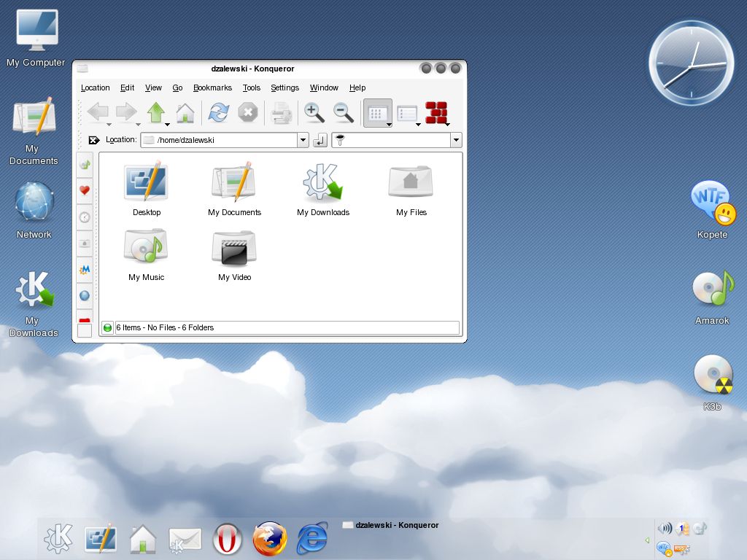Select the My Video folder
This screenshot has width=747, height=560.
[x=234, y=254]
